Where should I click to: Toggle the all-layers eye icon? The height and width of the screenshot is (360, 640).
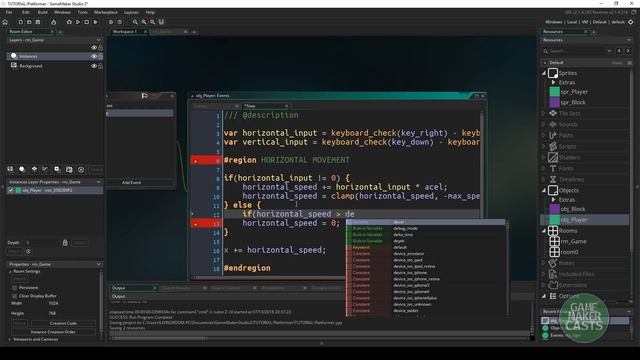[x=94, y=48]
